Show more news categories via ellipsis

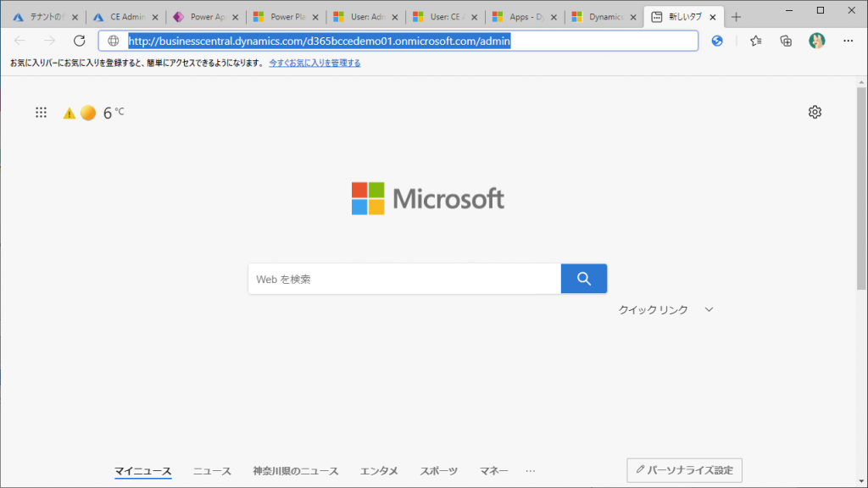point(531,471)
